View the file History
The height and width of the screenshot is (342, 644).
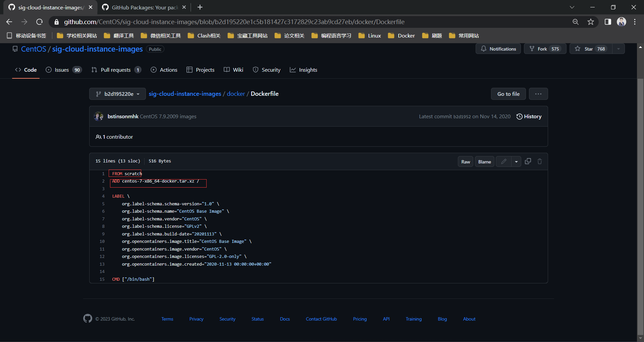click(529, 116)
